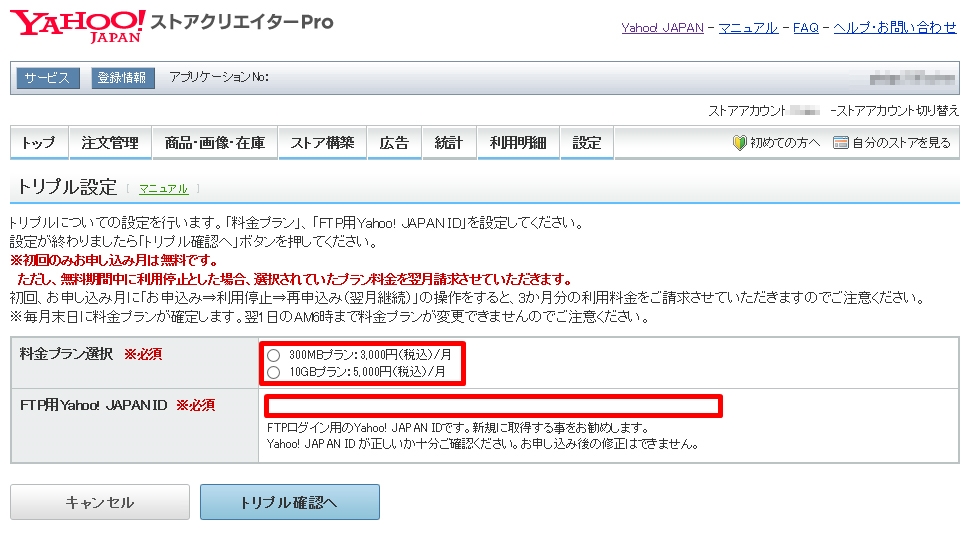The width and height of the screenshot is (970, 544).
Task: Click the 登録情報 button
Action: [x=122, y=78]
